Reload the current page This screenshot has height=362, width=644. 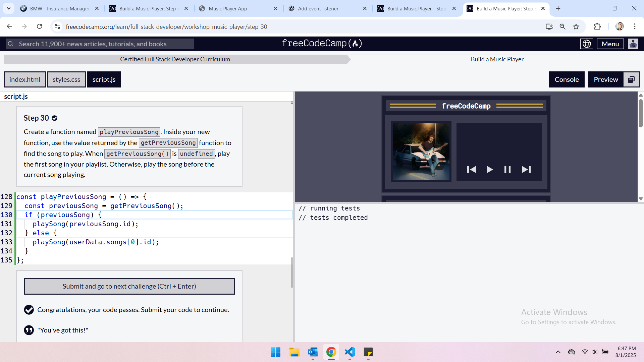point(40,27)
